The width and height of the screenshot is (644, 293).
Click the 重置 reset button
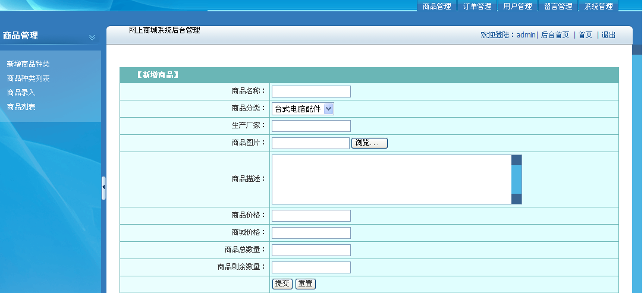click(306, 284)
